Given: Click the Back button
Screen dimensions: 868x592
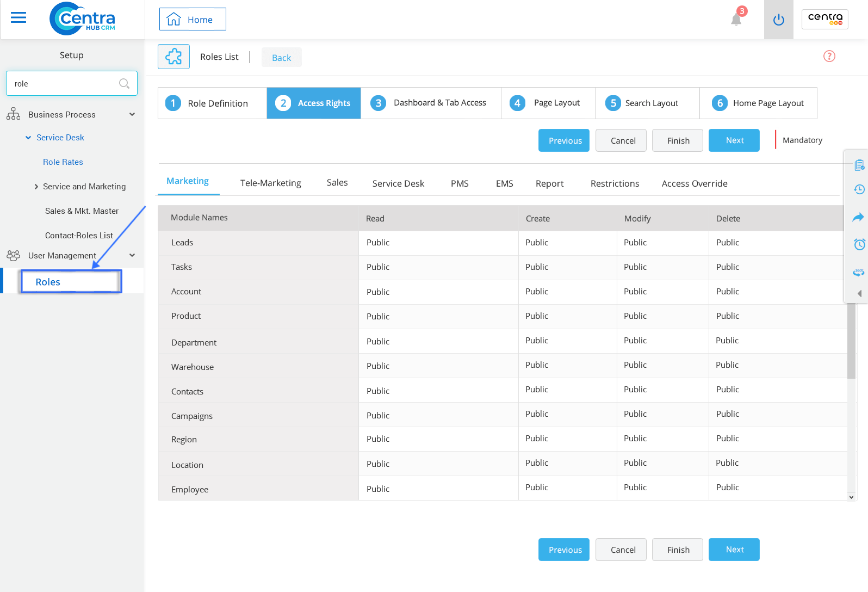Looking at the screenshot, I should coord(282,57).
